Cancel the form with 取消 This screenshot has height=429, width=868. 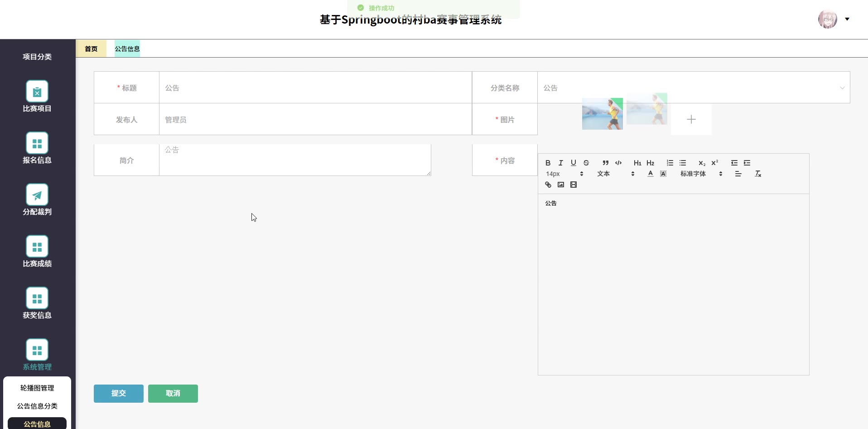(173, 393)
